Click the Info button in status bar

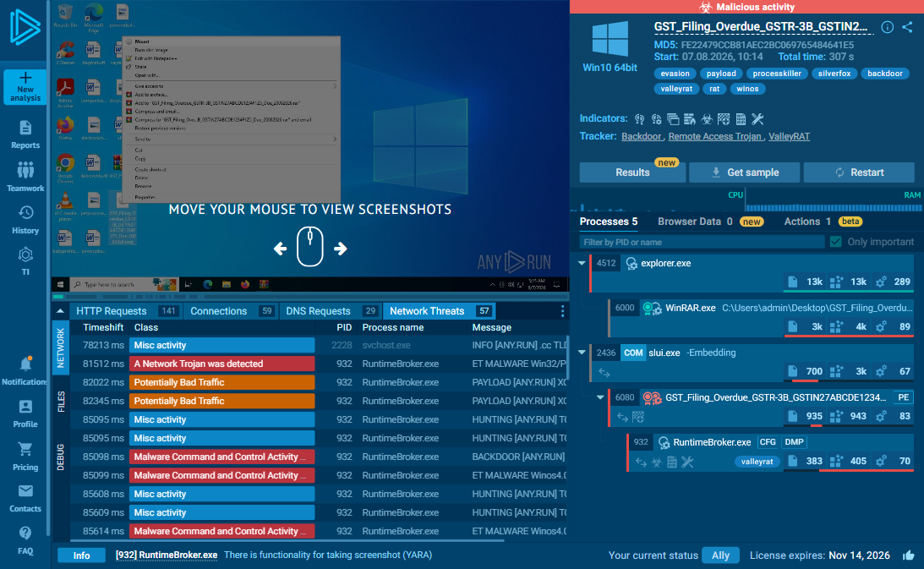(81, 555)
